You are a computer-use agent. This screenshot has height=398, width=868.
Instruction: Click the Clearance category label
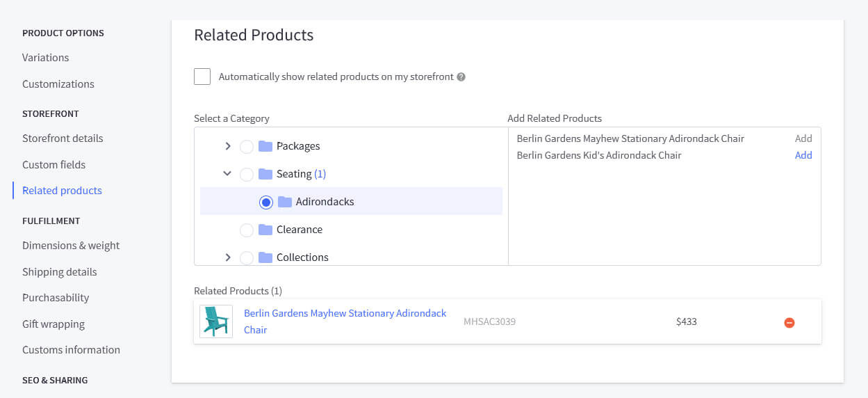(x=300, y=230)
